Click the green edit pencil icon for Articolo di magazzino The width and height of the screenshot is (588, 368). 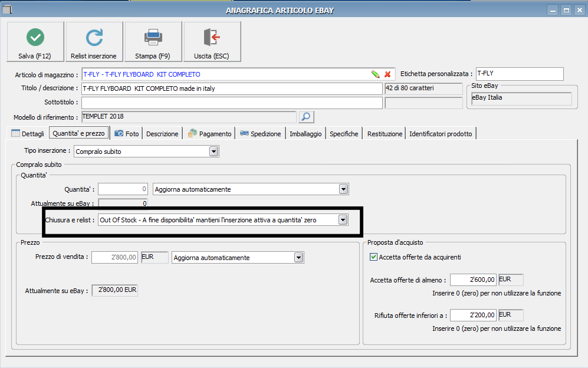coord(375,74)
